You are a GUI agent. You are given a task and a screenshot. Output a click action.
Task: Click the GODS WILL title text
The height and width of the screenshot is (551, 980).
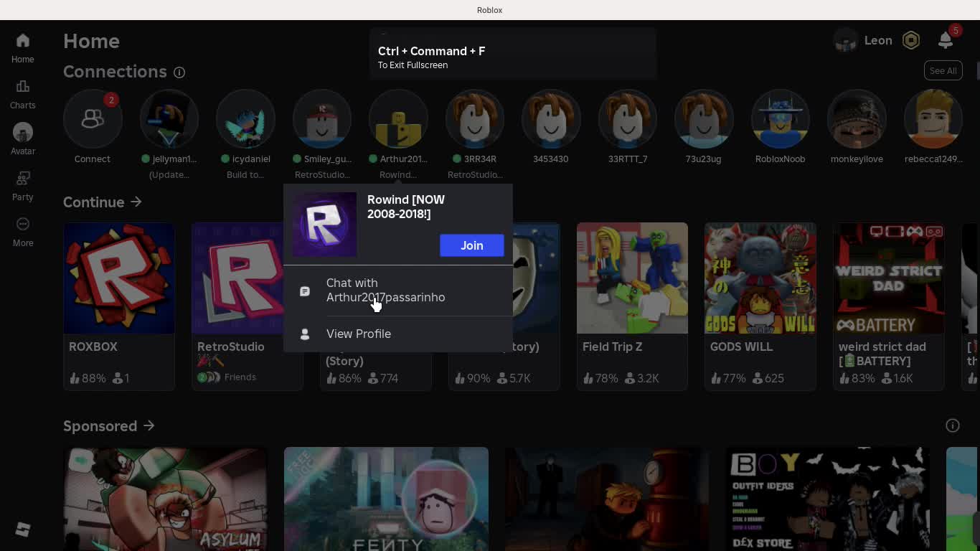point(741,347)
